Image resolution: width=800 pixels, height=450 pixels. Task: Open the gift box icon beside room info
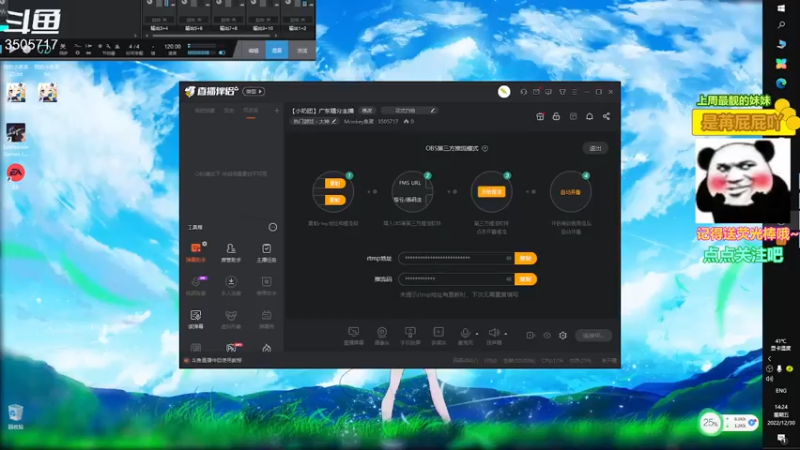[540, 116]
